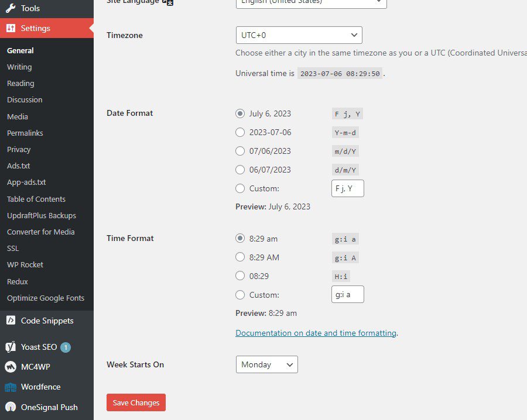527x420 pixels.
Task: Click the Wordfence shield icon
Action: 11,387
